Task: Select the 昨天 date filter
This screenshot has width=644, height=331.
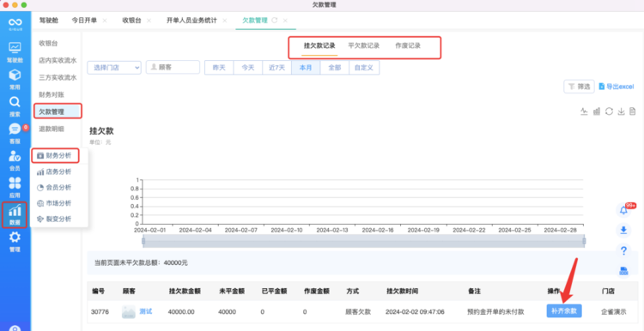Action: point(219,68)
